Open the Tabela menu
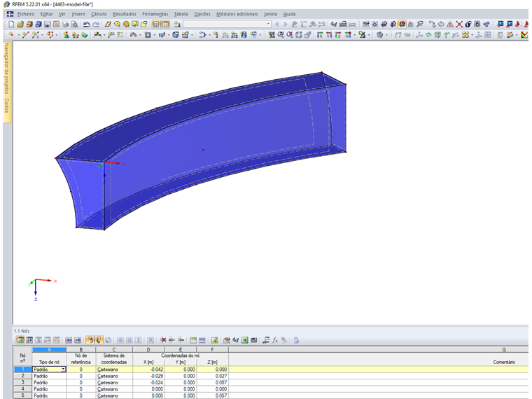This screenshot has height=399, width=532. [181, 14]
